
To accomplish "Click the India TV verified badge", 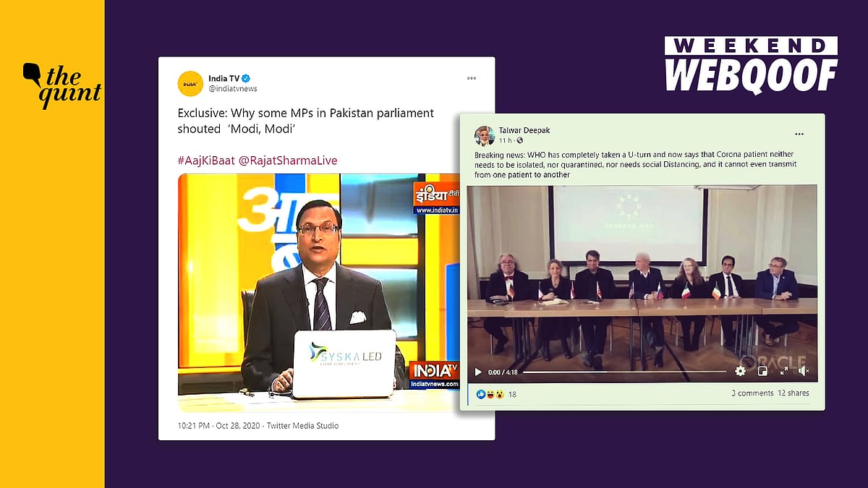I will (x=246, y=78).
